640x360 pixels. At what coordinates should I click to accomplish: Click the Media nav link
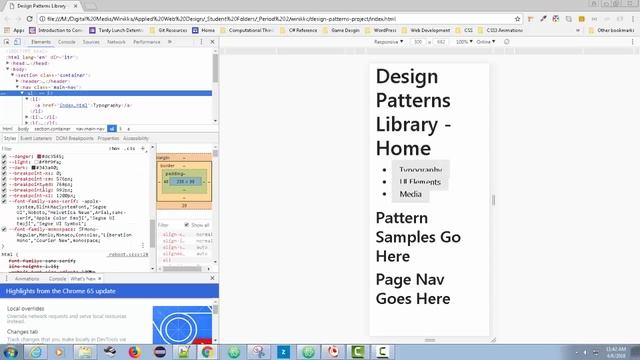tap(411, 194)
